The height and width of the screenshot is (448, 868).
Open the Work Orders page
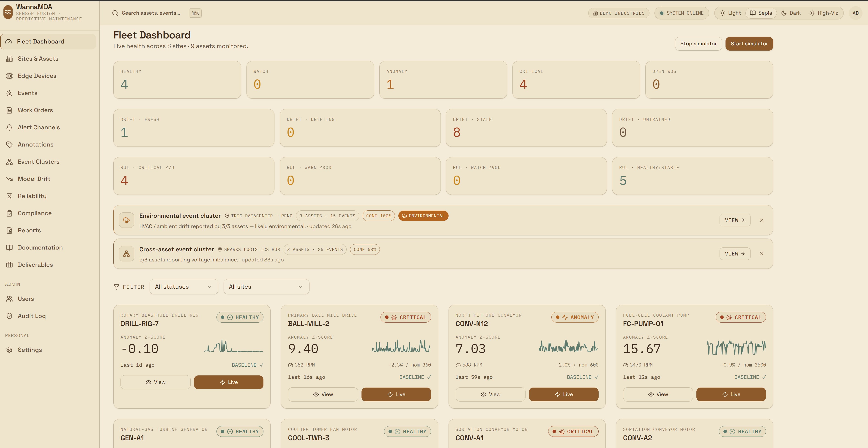(x=48, y=110)
